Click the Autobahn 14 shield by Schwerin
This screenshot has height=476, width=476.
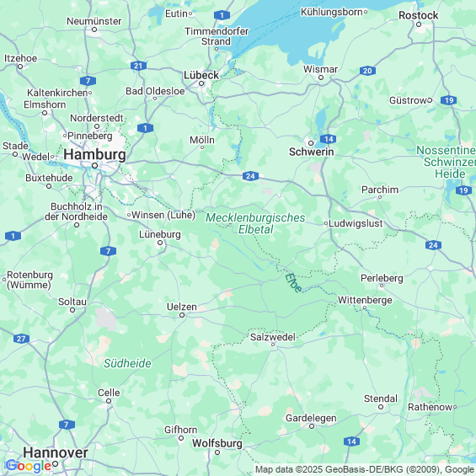coord(329,139)
